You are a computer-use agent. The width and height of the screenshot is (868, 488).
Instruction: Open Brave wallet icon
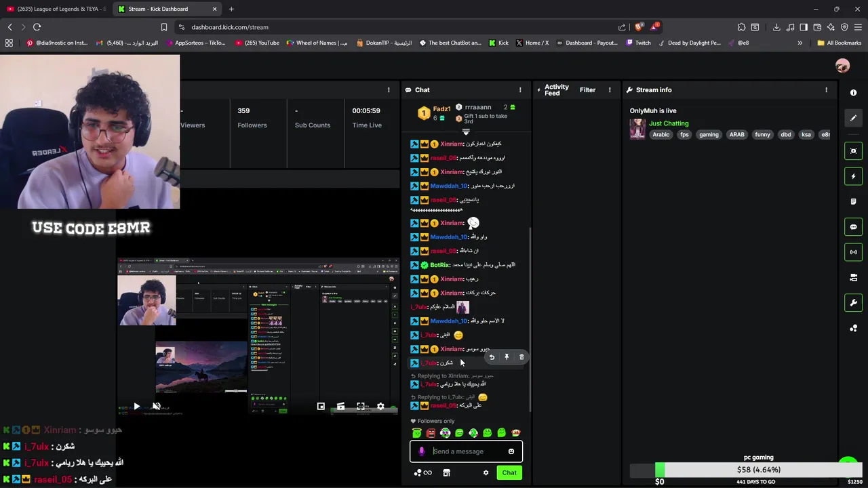click(x=817, y=27)
